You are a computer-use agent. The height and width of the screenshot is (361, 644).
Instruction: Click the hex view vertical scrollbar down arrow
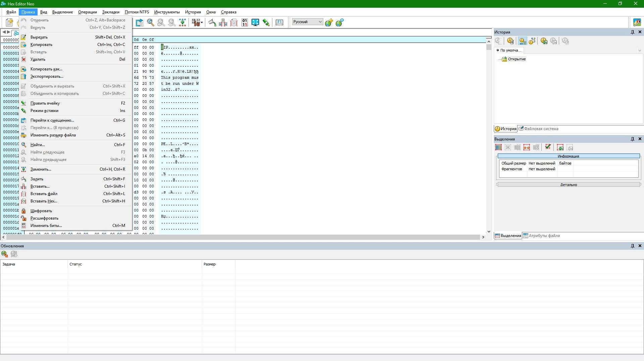coord(489,231)
